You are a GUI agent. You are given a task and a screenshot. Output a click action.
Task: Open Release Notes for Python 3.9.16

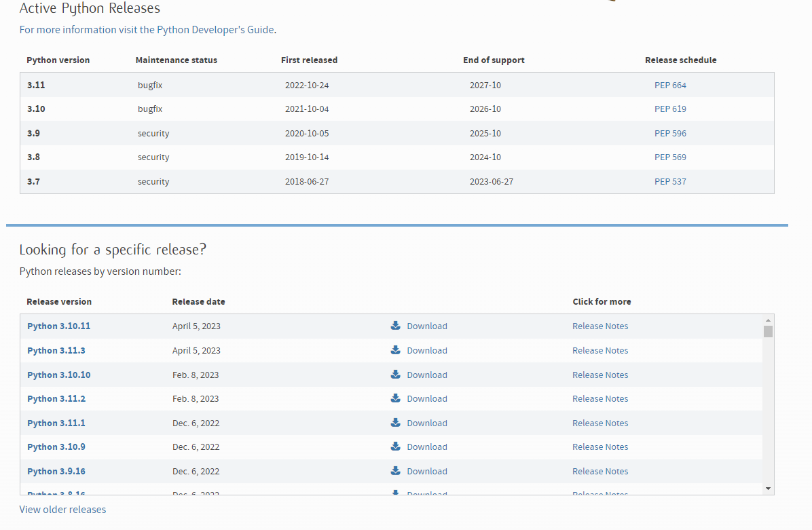(600, 472)
